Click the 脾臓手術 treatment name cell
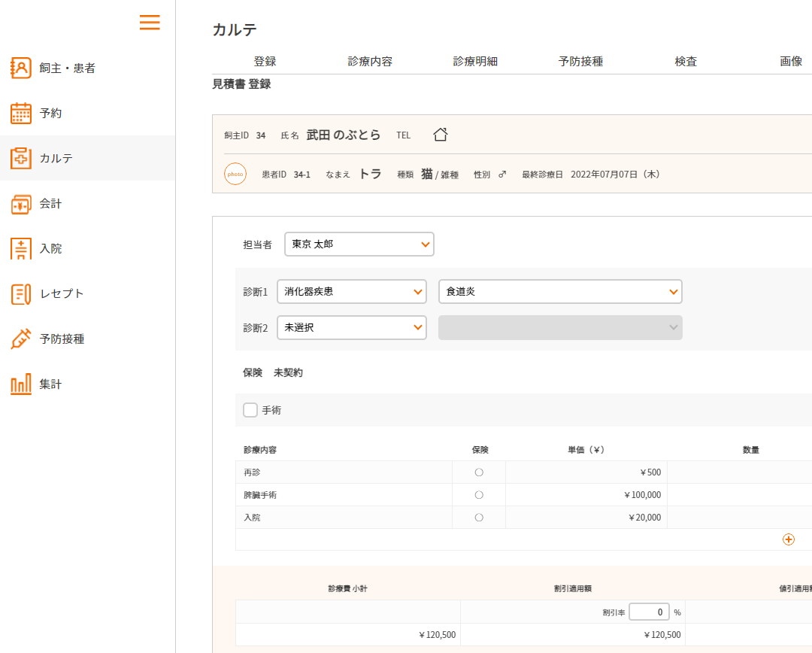The width and height of the screenshot is (812, 653). tap(344, 495)
